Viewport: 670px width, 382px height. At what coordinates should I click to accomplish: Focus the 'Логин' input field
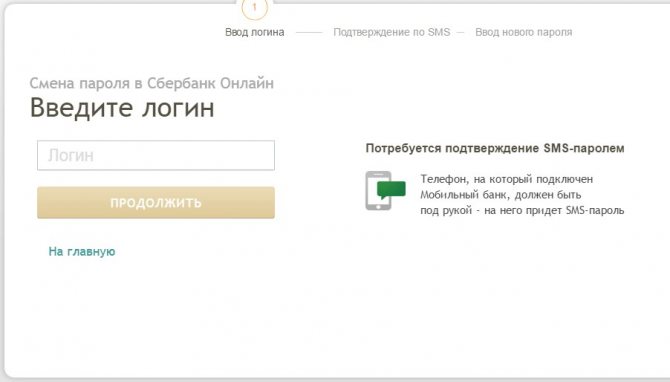click(x=156, y=155)
